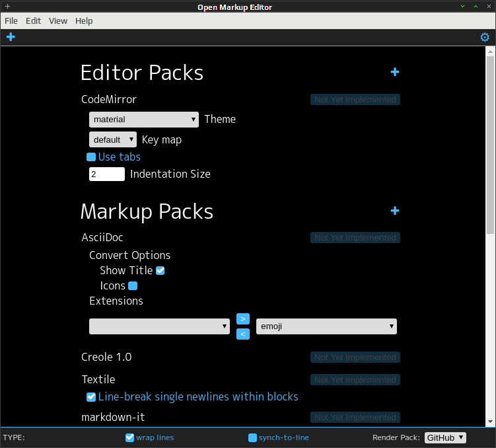This screenshot has width=496, height=448.
Task: Click the Textile pack name
Action: pos(98,380)
